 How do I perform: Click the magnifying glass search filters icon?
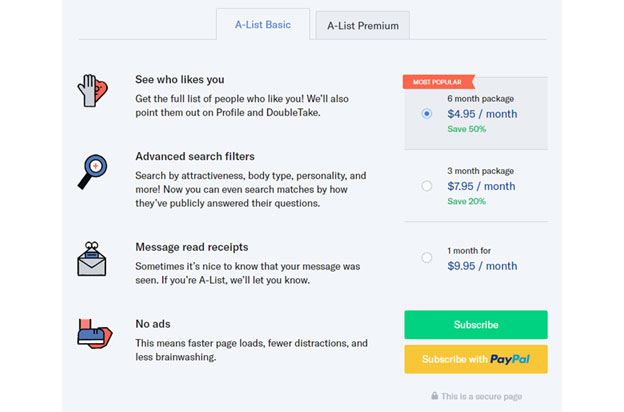point(92,172)
